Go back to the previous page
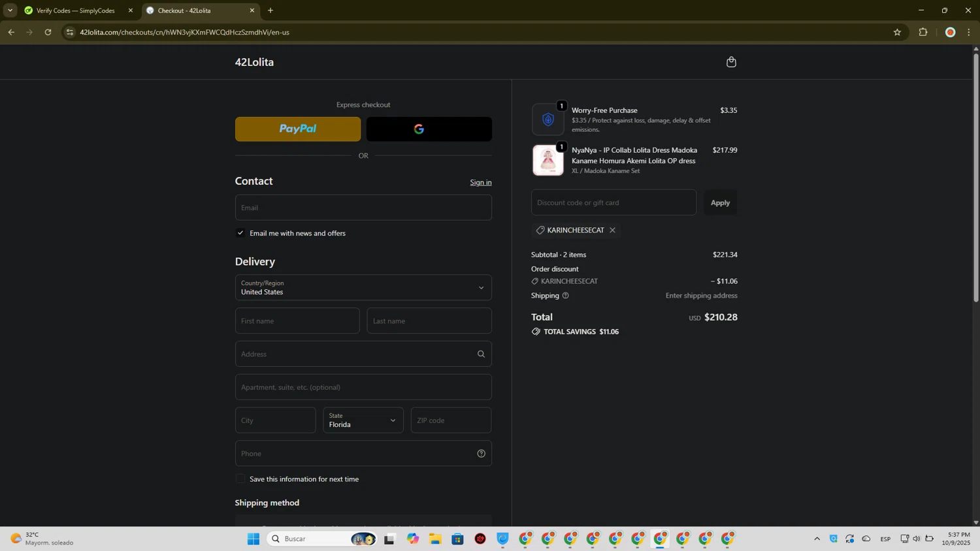This screenshot has width=980, height=551. tap(11, 32)
